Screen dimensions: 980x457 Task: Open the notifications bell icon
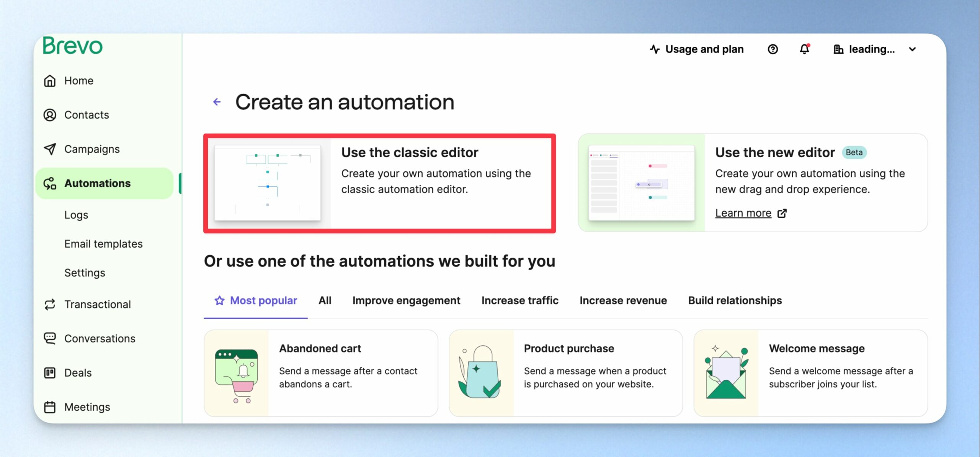coord(804,49)
